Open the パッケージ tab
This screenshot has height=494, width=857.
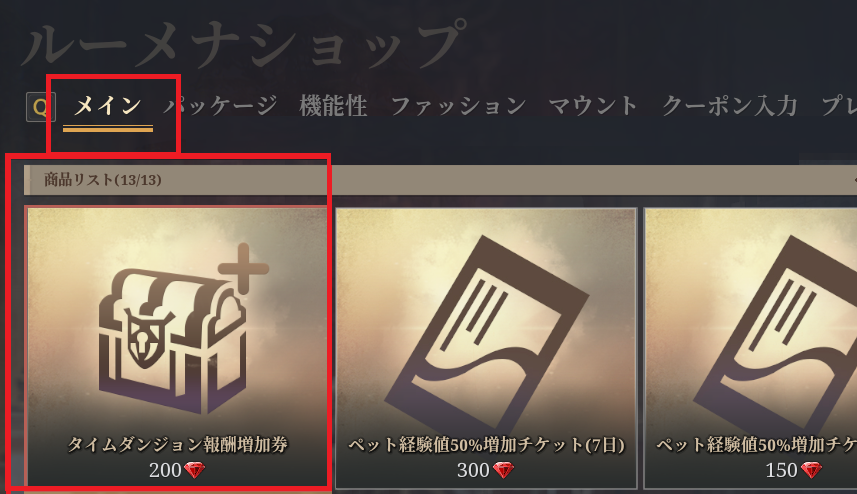[221, 105]
